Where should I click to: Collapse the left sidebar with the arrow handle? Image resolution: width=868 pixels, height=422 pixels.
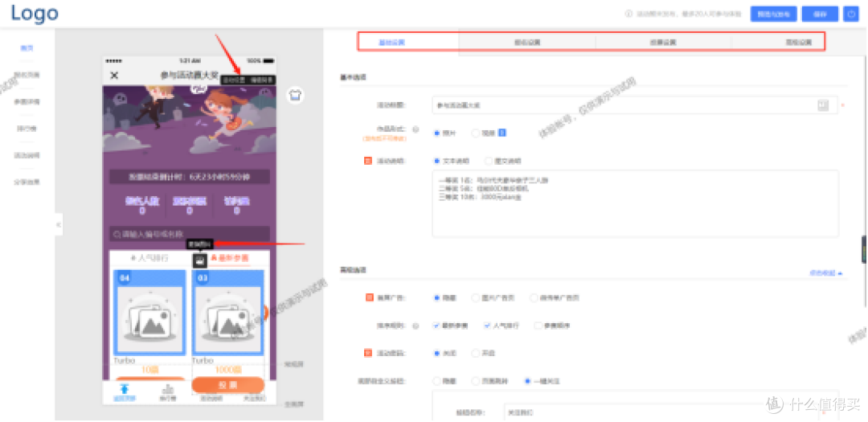click(59, 224)
